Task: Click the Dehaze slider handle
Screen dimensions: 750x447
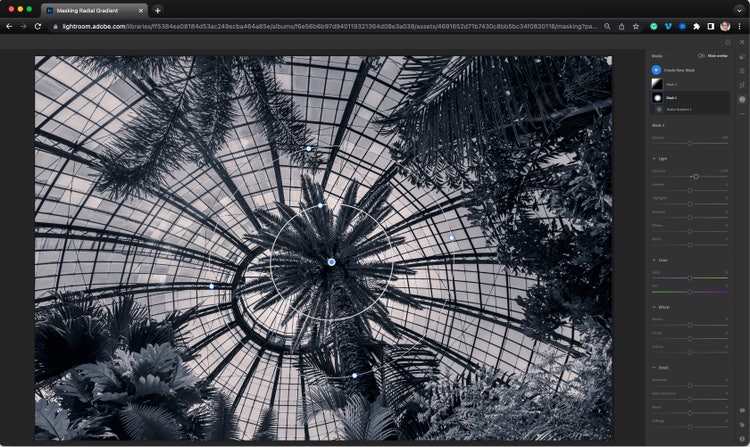Action: [690, 352]
